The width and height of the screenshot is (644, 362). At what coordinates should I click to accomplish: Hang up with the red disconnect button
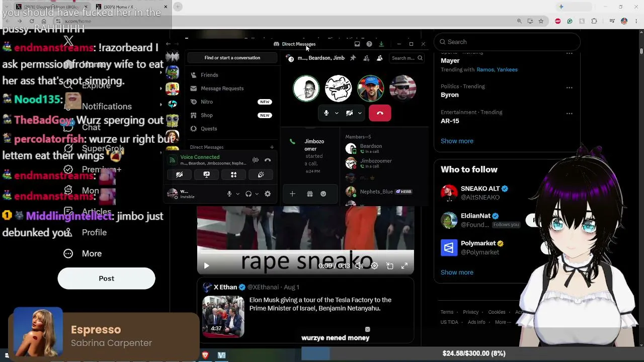coord(380,113)
